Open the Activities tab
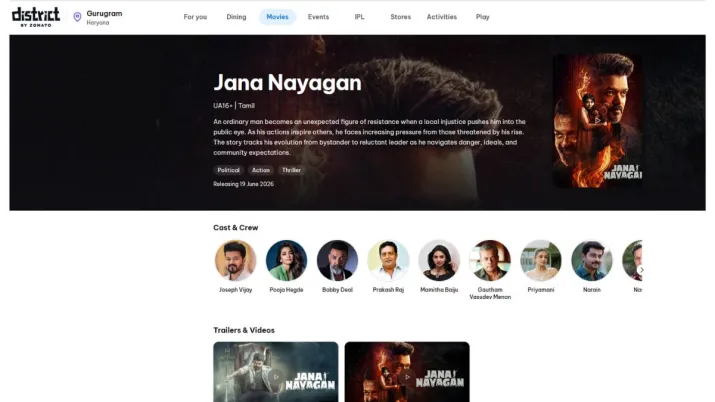This screenshot has height=402, width=715. point(441,17)
